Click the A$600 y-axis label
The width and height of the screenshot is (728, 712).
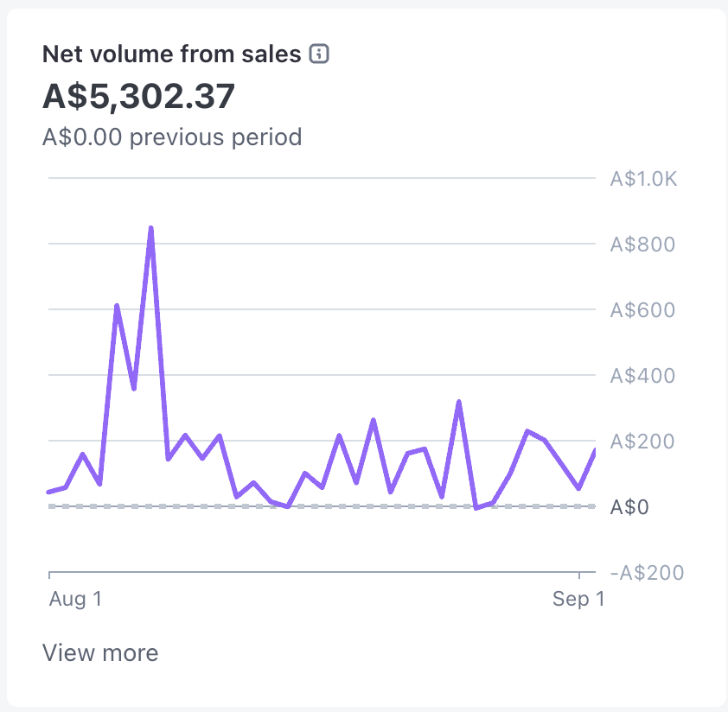coord(642,310)
